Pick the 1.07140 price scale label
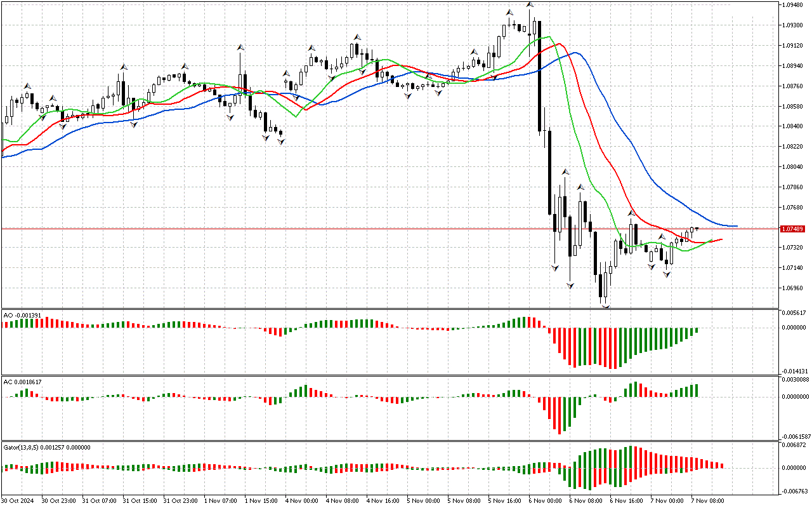Image resolution: width=812 pixels, height=508 pixels. point(794,268)
